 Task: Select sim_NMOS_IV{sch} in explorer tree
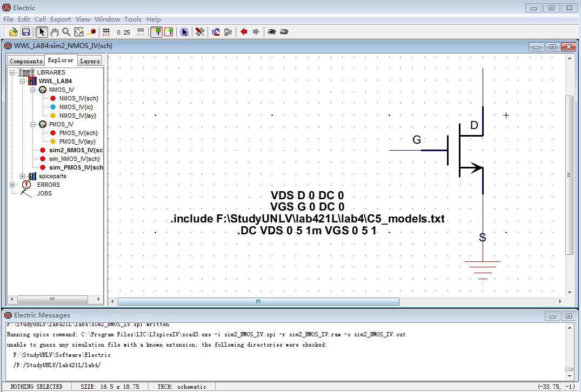point(74,159)
